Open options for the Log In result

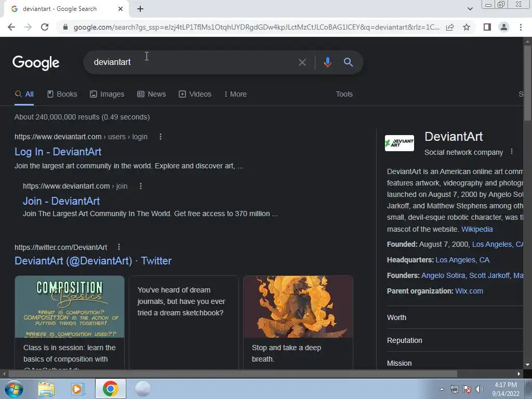click(x=161, y=137)
